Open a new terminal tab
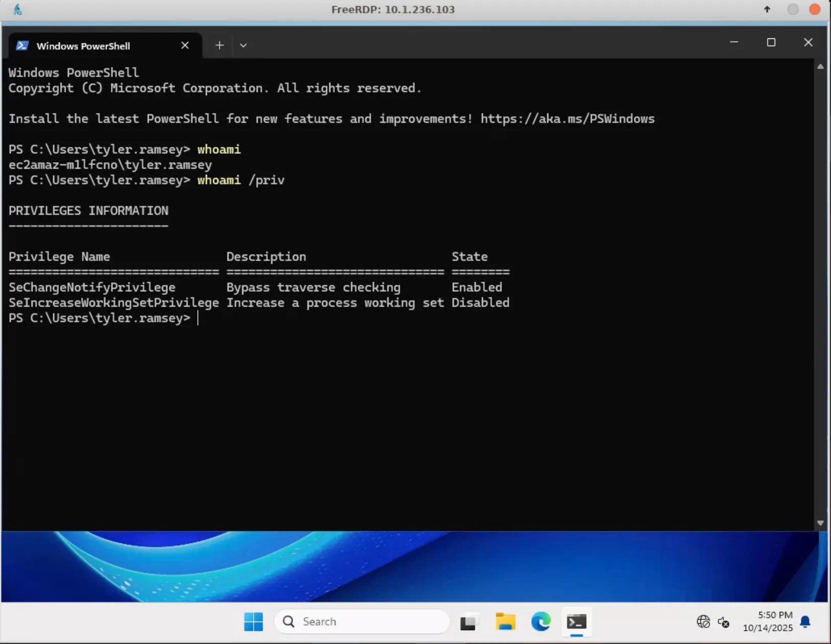The width and height of the screenshot is (831, 644). 219,45
